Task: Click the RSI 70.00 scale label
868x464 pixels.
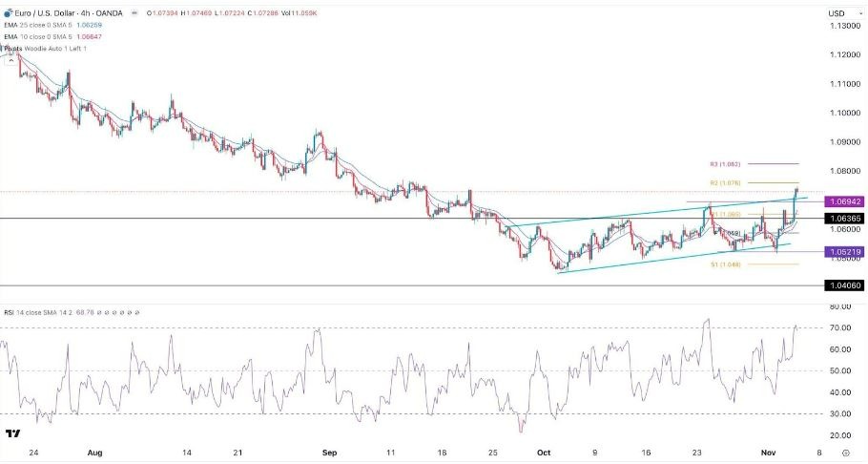Action: pyautogui.click(x=840, y=327)
